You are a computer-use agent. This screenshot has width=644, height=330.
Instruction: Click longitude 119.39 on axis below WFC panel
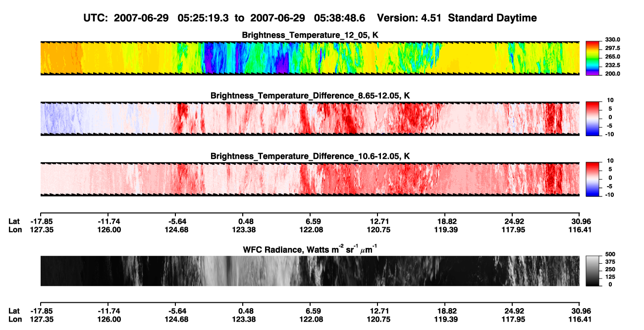(x=447, y=319)
